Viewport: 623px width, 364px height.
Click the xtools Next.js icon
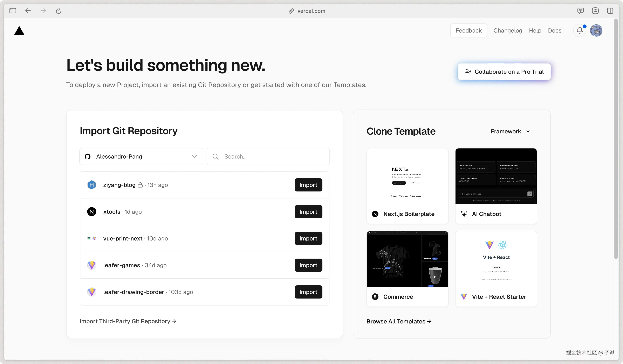pos(91,211)
